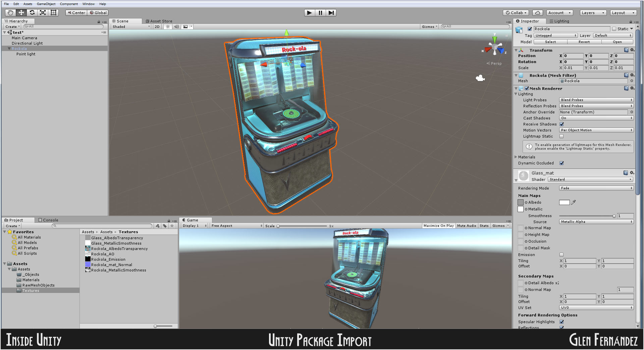The width and height of the screenshot is (644, 350).
Task: Open the Cast Shadows dropdown
Action: click(x=596, y=118)
